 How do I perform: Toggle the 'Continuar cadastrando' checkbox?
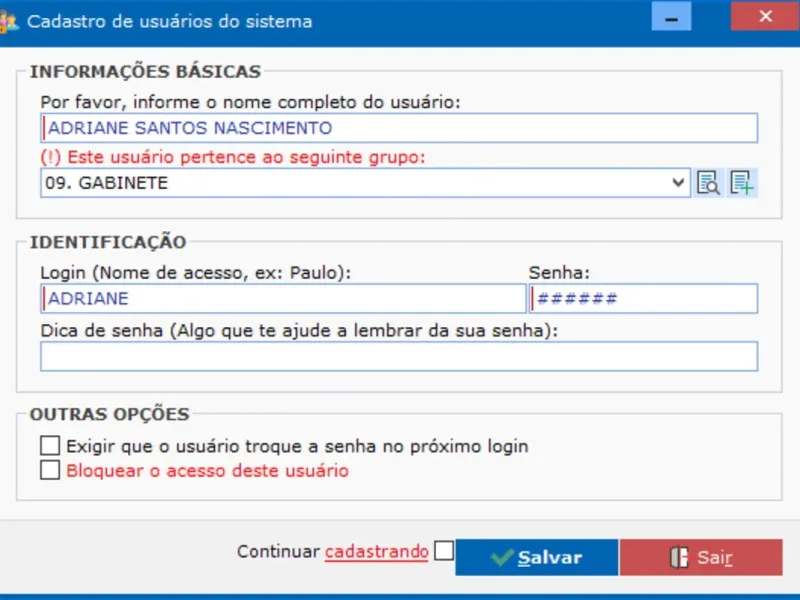[444, 551]
